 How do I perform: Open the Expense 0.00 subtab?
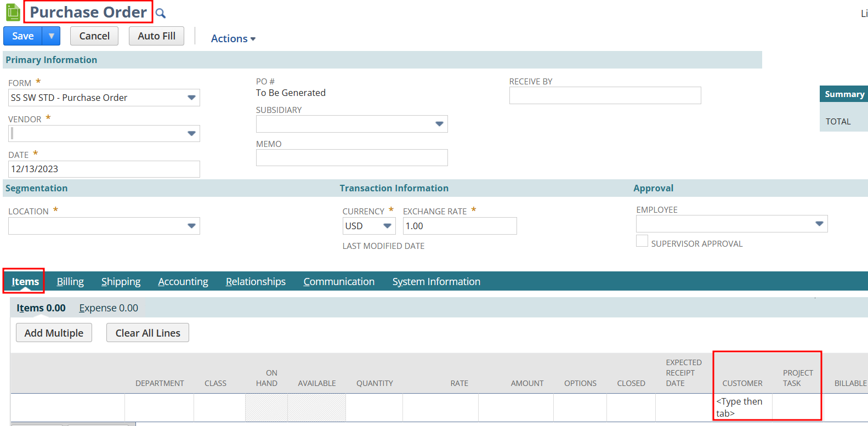[109, 308]
